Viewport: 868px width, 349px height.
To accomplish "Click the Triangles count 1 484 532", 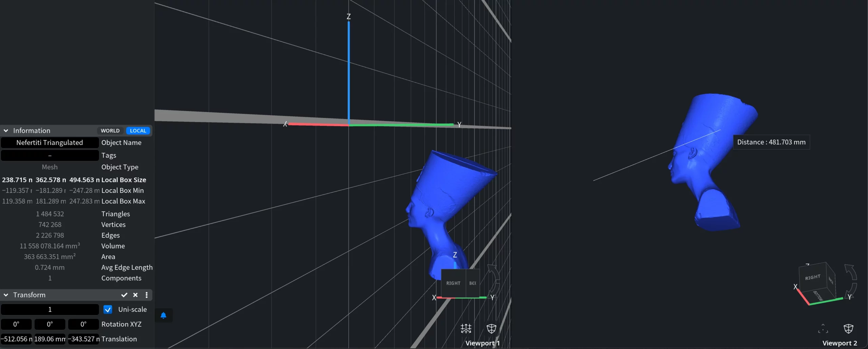I will point(50,214).
